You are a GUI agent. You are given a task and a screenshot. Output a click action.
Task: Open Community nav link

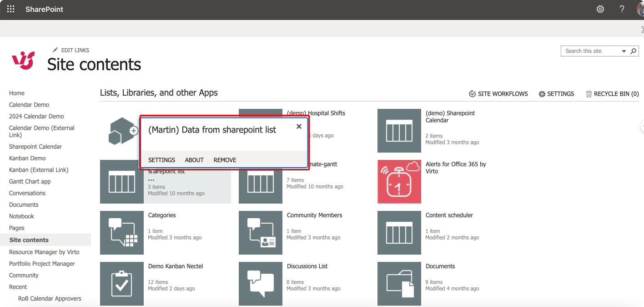click(x=24, y=275)
